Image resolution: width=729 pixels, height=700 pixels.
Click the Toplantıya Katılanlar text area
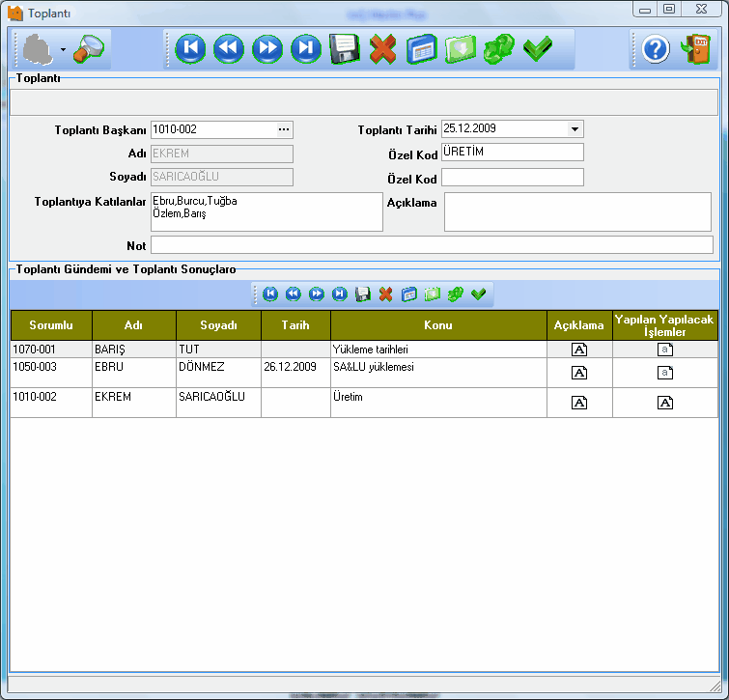266,212
